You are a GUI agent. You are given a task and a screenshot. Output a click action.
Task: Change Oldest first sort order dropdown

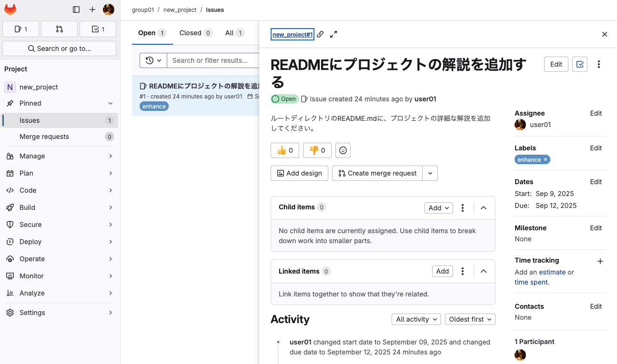point(470,319)
